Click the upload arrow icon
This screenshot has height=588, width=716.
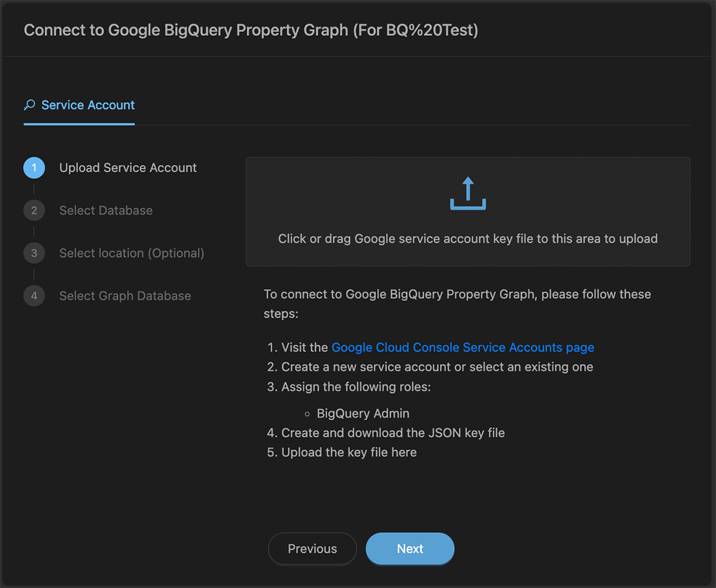coord(468,194)
